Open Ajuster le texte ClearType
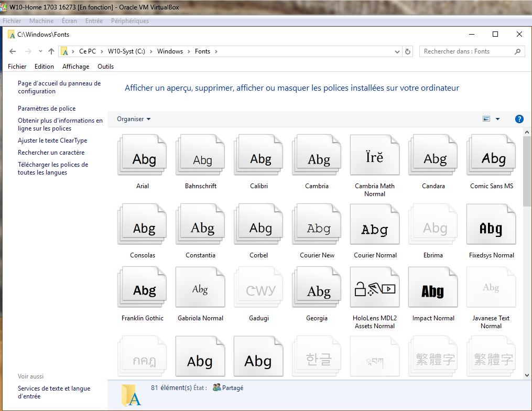The height and width of the screenshot is (411, 532). 52,140
